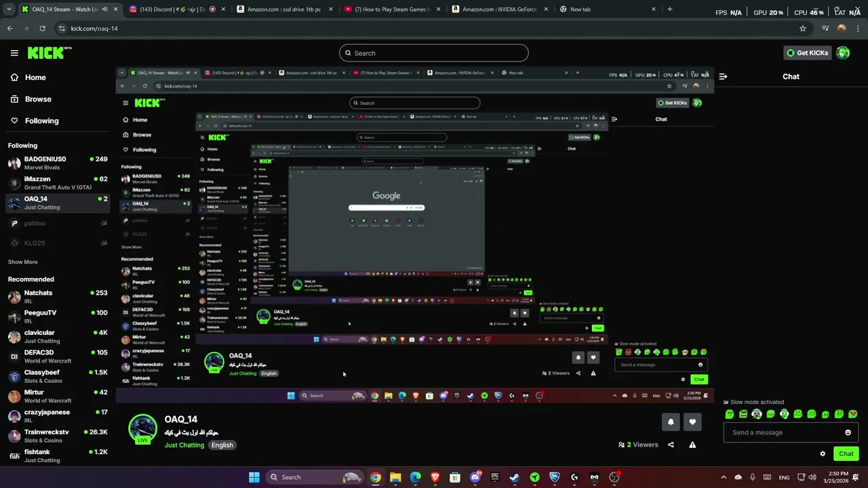
Task: Switch to Amazon ssd drive tab
Action: tap(284, 9)
